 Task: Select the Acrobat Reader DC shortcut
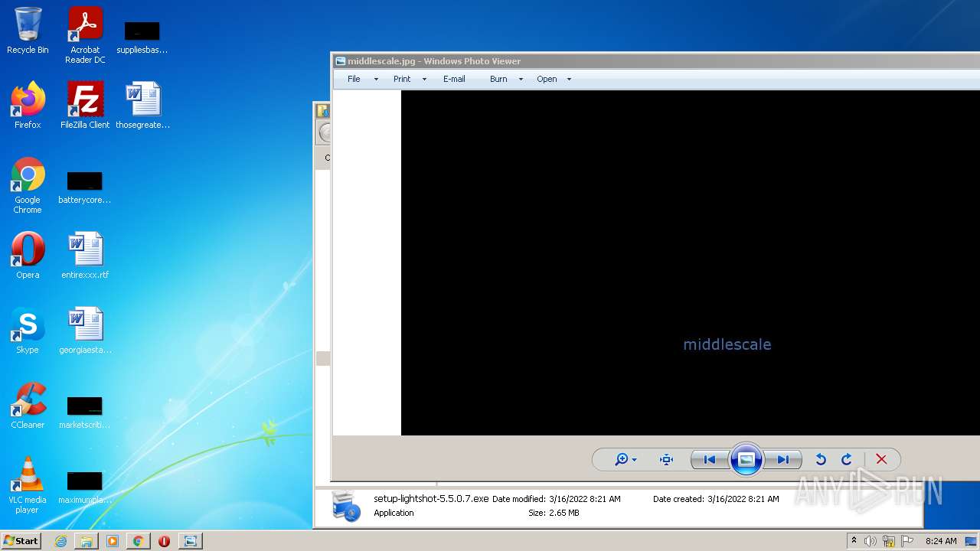pos(85,34)
